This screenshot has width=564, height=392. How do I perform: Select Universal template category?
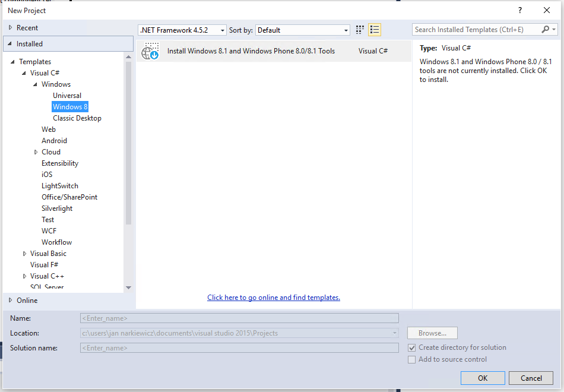coord(67,96)
